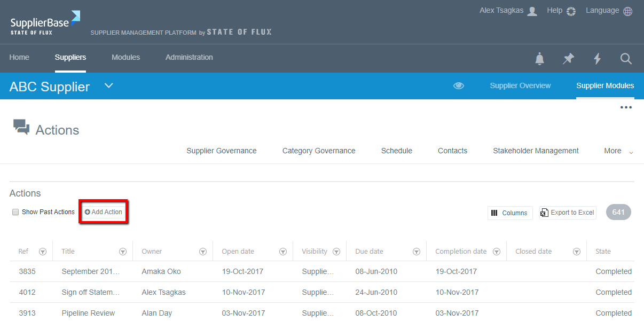Enable the Show Past Actions checkbox
Screen dimensions: 644x321
click(x=15, y=212)
